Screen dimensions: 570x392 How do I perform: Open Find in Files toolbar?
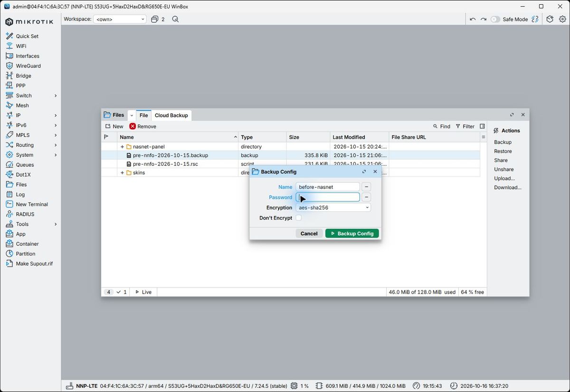(x=442, y=126)
